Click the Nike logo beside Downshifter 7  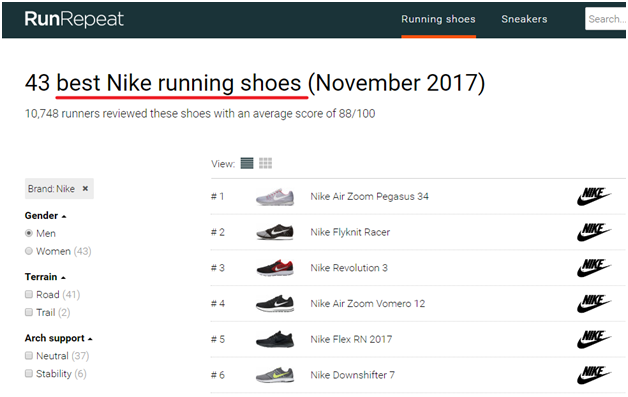pos(594,375)
